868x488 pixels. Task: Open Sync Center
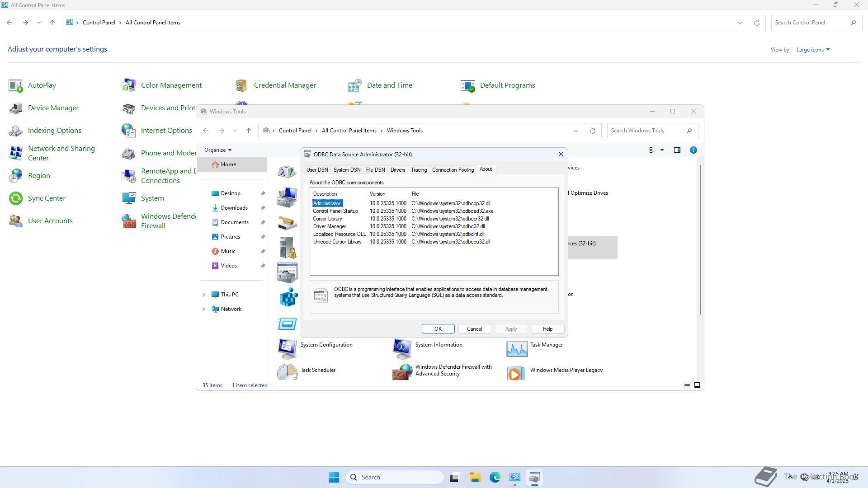pyautogui.click(x=37, y=198)
